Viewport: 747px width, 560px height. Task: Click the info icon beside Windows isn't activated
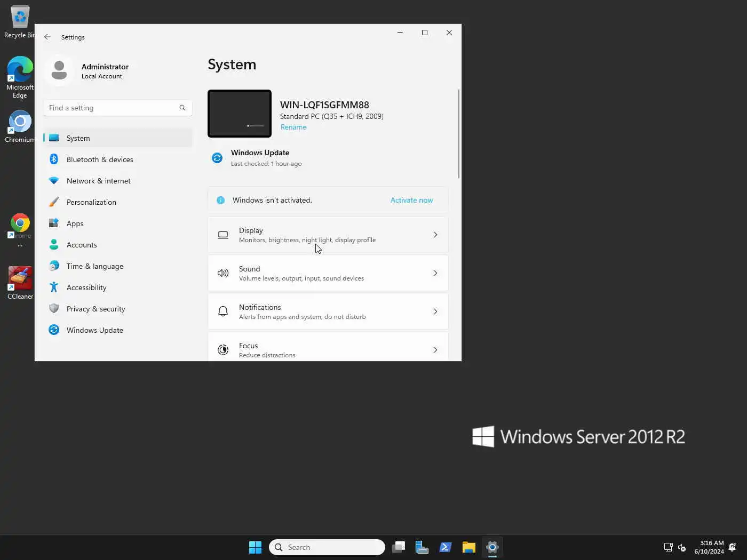coord(220,200)
